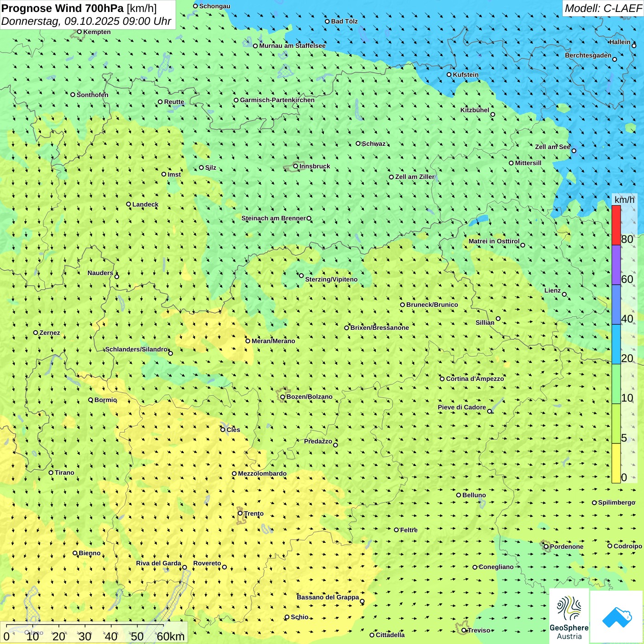Image resolution: width=644 pixels, height=644 pixels.
Task: Click the Trento city marker
Action: tap(240, 513)
